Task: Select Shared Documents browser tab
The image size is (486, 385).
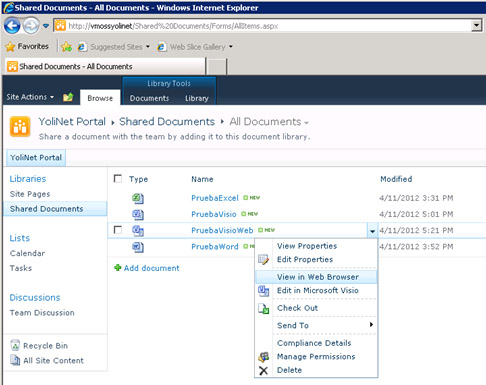Action: 105,66
